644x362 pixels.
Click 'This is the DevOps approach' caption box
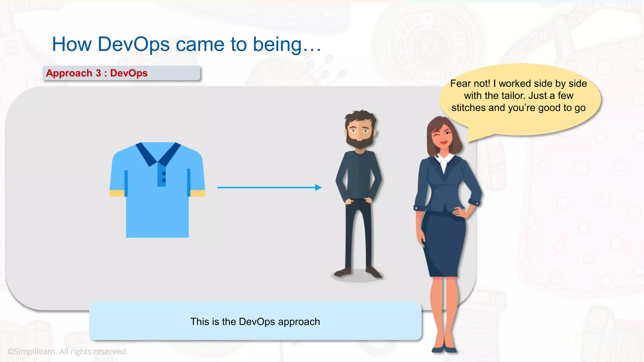(x=255, y=321)
